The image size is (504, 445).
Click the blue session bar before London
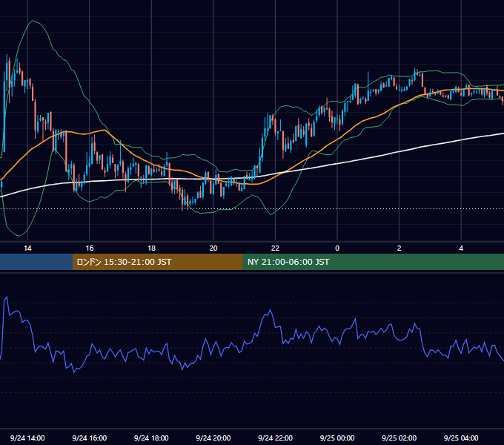click(x=36, y=262)
